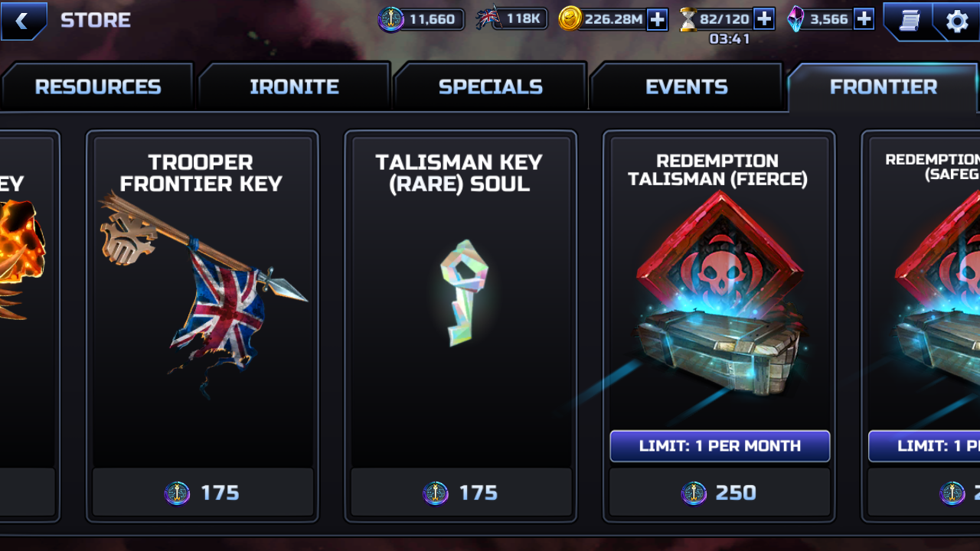Screen dimensions: 980x551
Task: Select the Union Jack trooper key image
Action: [203, 295]
